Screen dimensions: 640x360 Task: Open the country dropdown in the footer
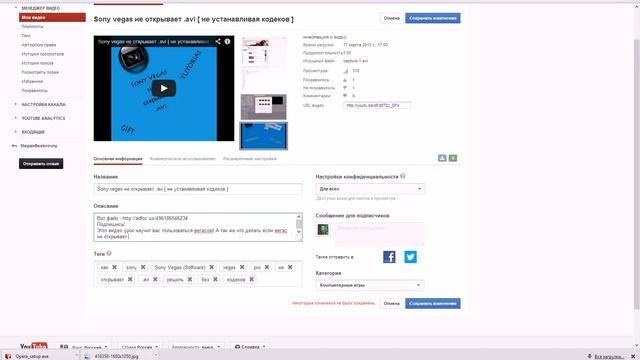coord(140,347)
